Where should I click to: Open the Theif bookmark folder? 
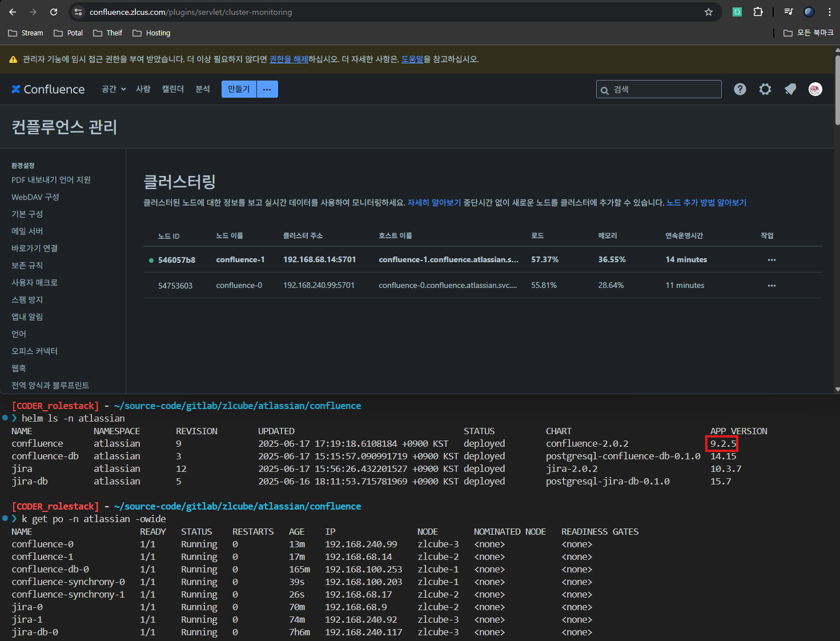click(x=108, y=33)
